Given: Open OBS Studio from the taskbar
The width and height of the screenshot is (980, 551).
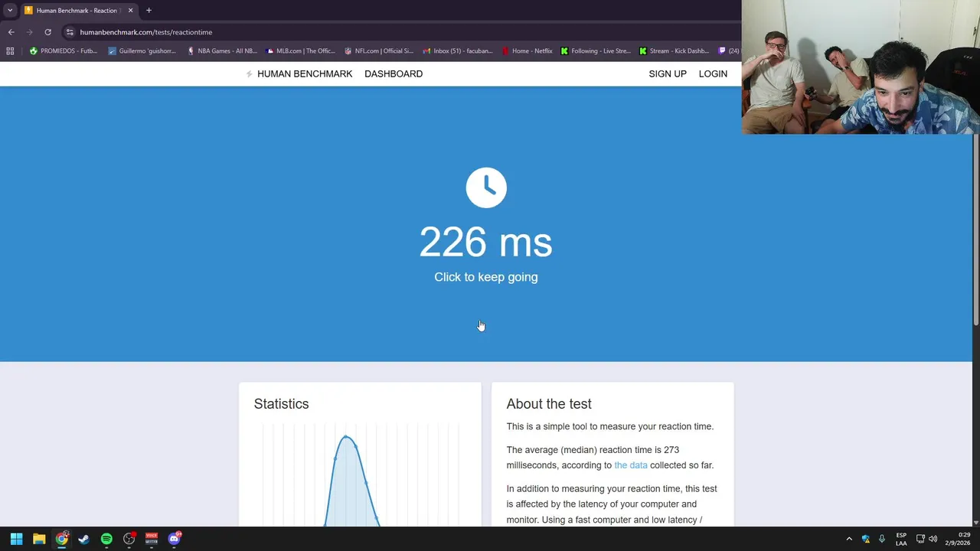Looking at the screenshot, I should [x=129, y=539].
